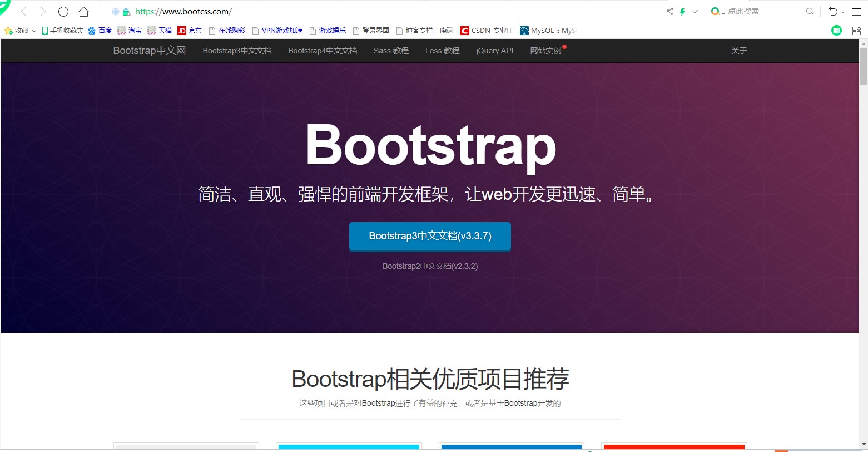
Task: Click the magnifier search icon
Action: point(810,11)
